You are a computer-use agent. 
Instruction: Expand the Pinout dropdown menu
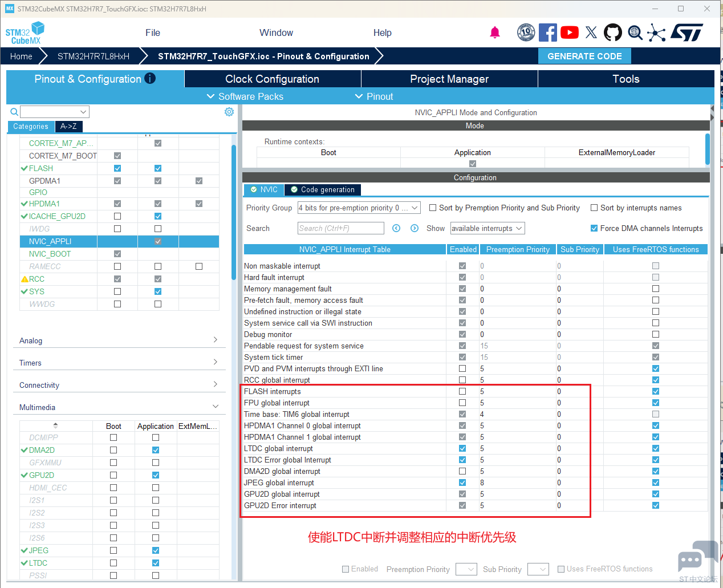[374, 96]
